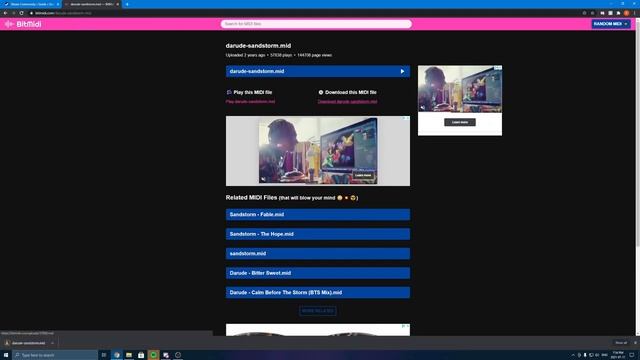640x360 pixels.
Task: Close the darude-sandstorm.mid browser tab
Action: pyautogui.click(x=118, y=4)
